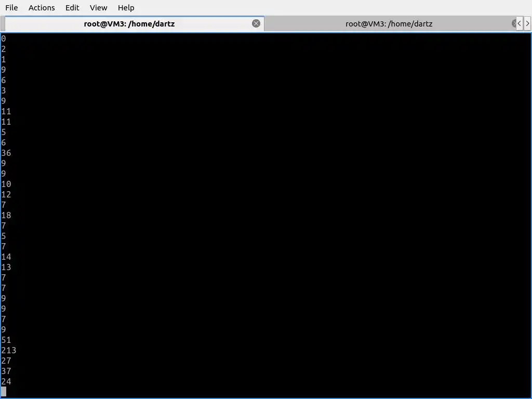This screenshot has height=399, width=532.
Task: Open the Actions menu
Action: pyautogui.click(x=42, y=7)
